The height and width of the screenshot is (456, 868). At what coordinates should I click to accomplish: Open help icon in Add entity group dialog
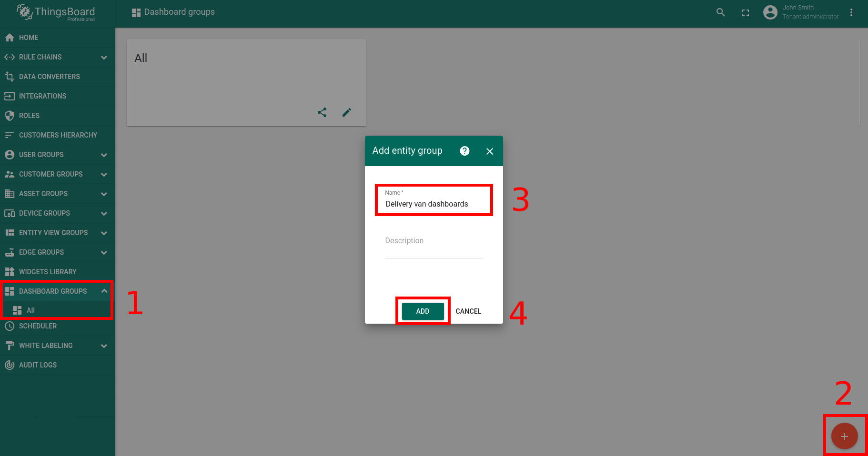coord(464,151)
